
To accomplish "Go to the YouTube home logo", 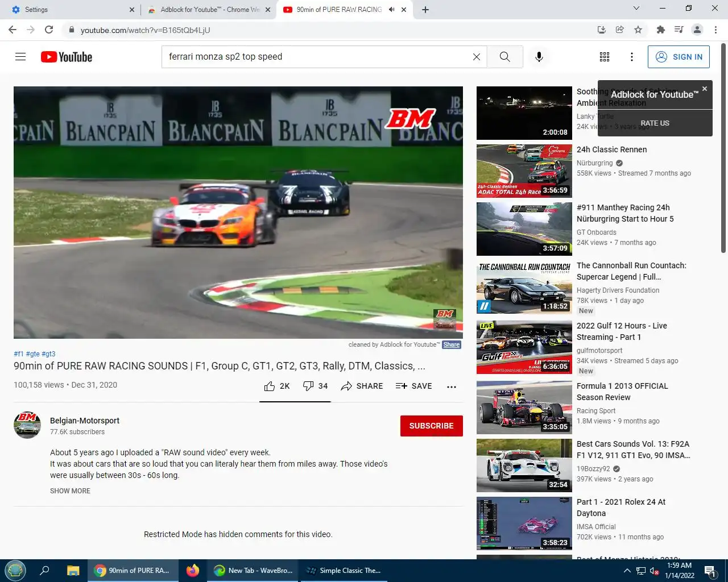I will click(67, 57).
